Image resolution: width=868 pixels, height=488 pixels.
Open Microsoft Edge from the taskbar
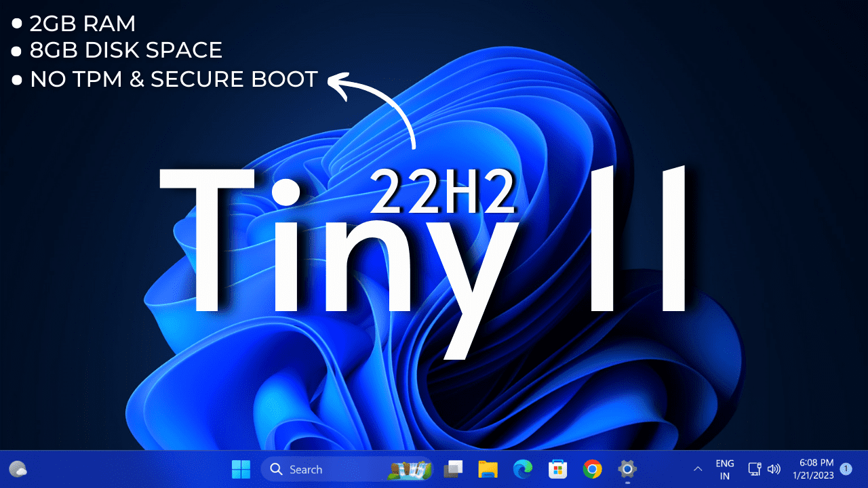[523, 469]
